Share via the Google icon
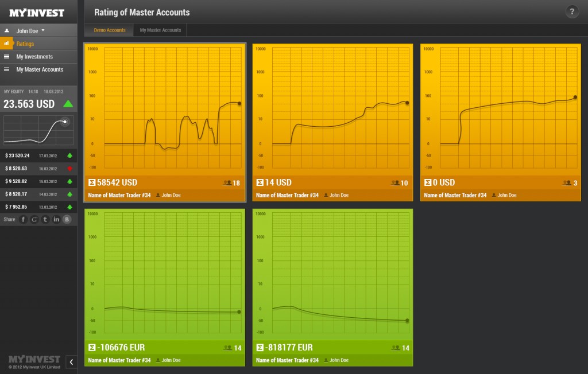This screenshot has height=374, width=588. pyautogui.click(x=34, y=219)
